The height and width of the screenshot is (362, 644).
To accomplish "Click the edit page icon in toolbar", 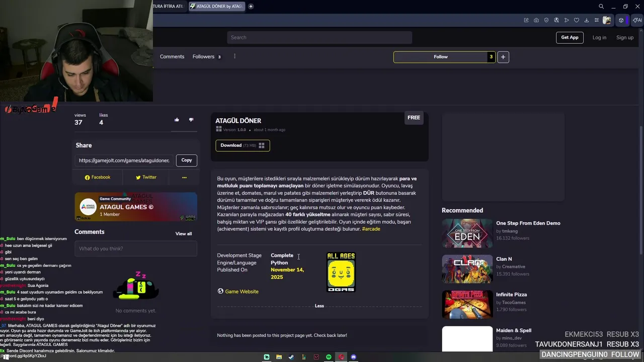I will [526, 20].
